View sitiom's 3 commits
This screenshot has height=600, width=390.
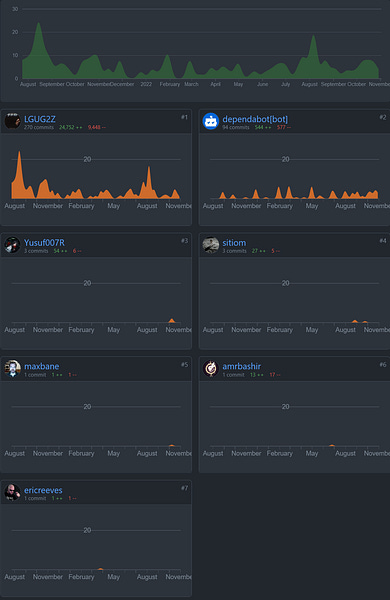coord(234,251)
